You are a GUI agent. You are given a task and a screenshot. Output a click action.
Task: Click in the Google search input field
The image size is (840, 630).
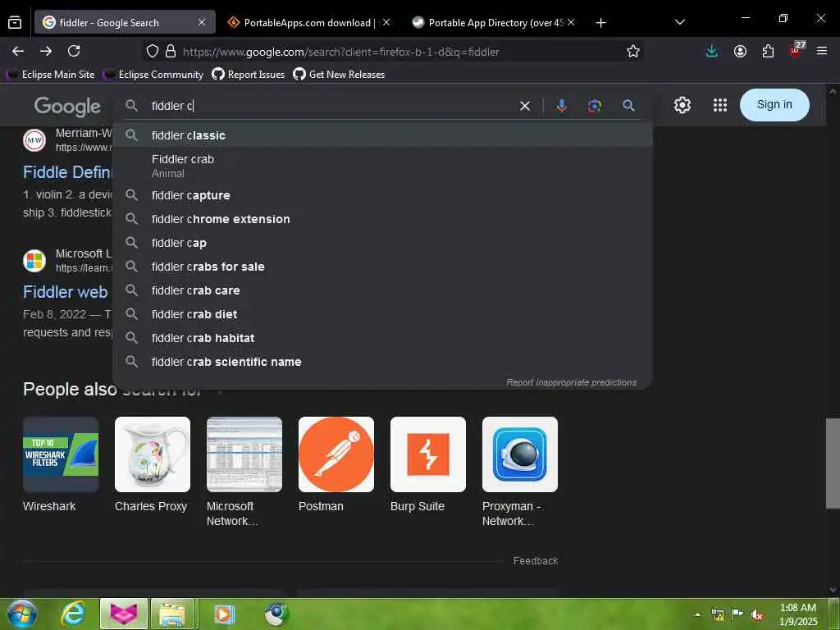tap(332, 106)
